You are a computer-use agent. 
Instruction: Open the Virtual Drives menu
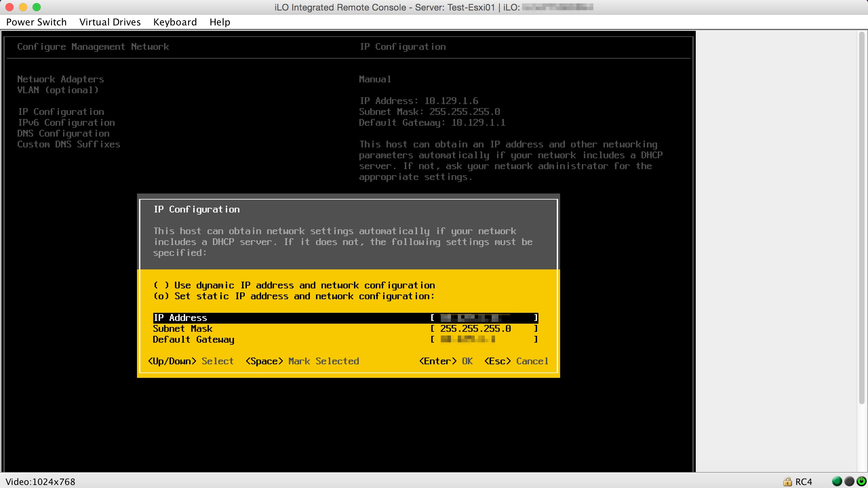(110, 22)
